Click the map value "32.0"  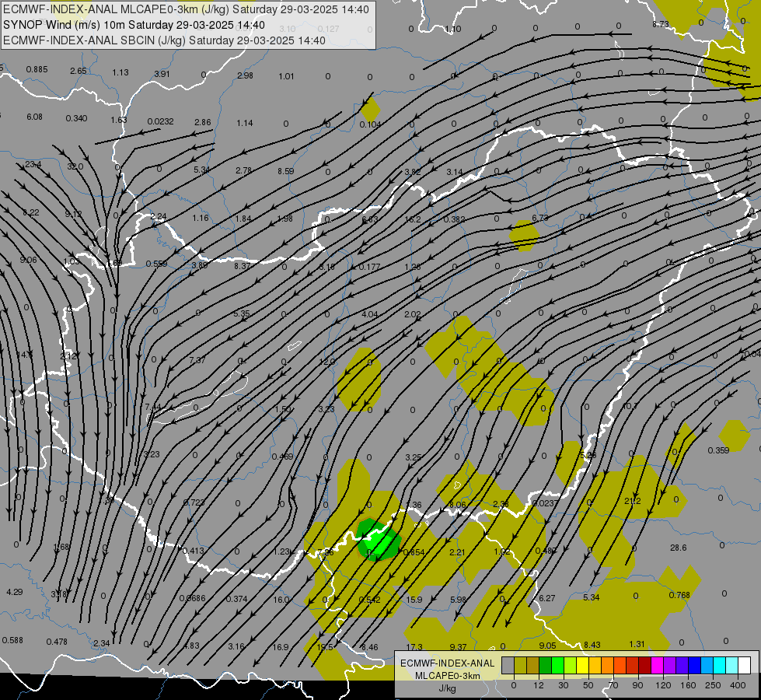75,166
